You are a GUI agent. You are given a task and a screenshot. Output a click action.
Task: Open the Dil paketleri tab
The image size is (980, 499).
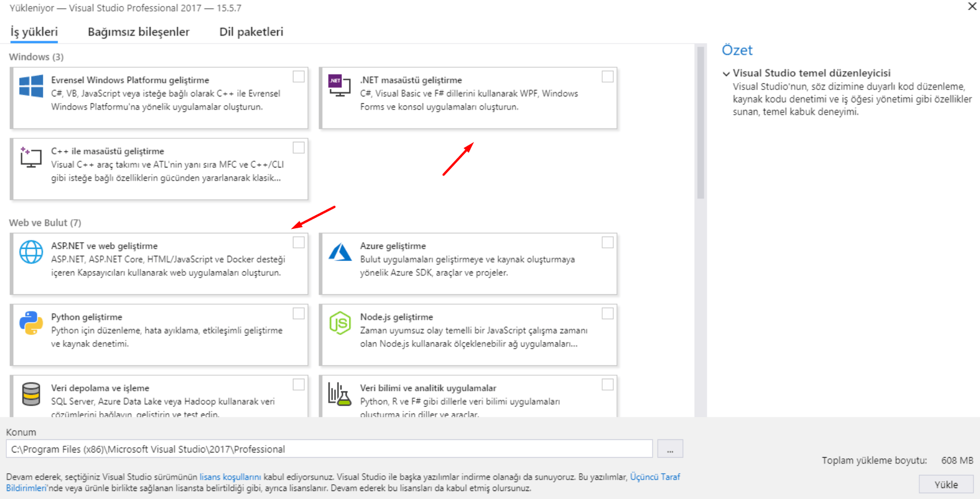point(251,32)
